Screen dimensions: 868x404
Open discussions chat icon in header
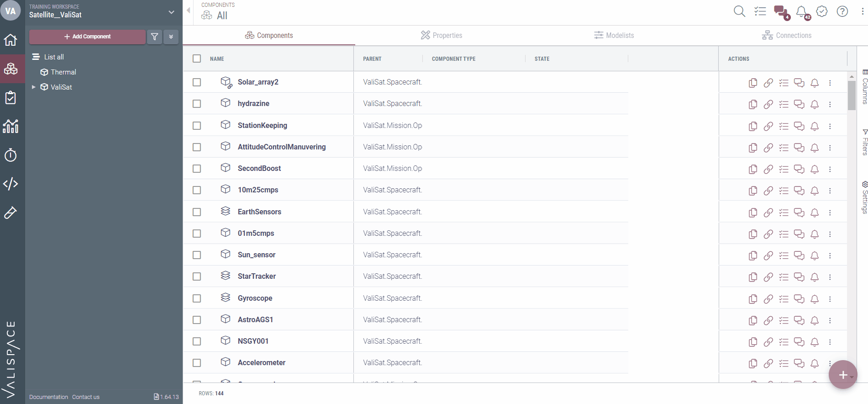click(x=780, y=11)
